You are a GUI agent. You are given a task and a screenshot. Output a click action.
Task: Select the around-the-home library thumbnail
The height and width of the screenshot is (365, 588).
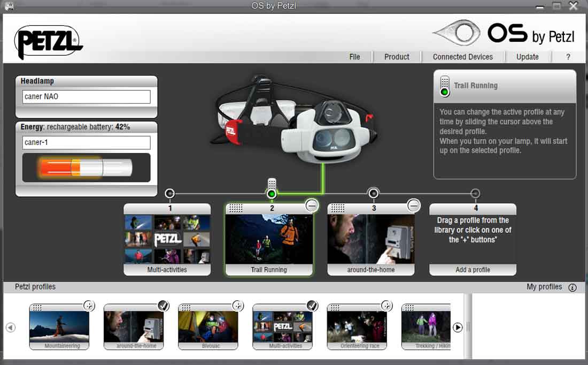click(x=134, y=326)
